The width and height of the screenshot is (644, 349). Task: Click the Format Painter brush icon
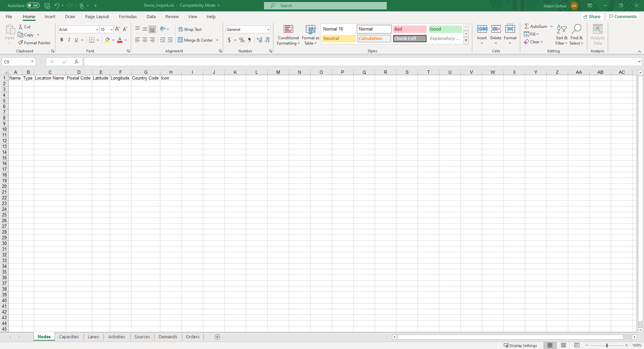point(20,43)
